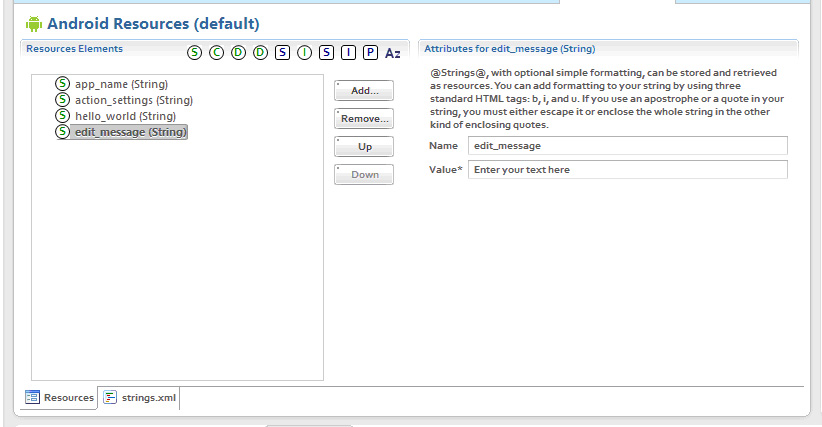Toggle the blue square I Integer Array filter
The height and width of the screenshot is (427, 822).
(349, 52)
